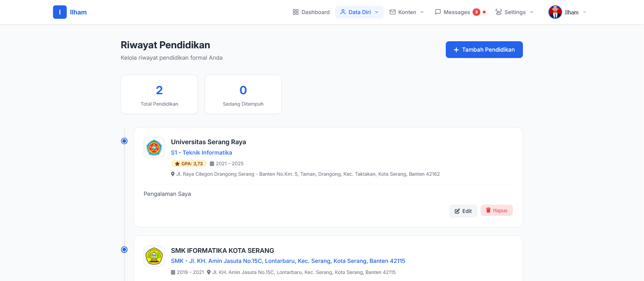
Task: Click the Universitas Serang Raya title
Action: point(208,142)
